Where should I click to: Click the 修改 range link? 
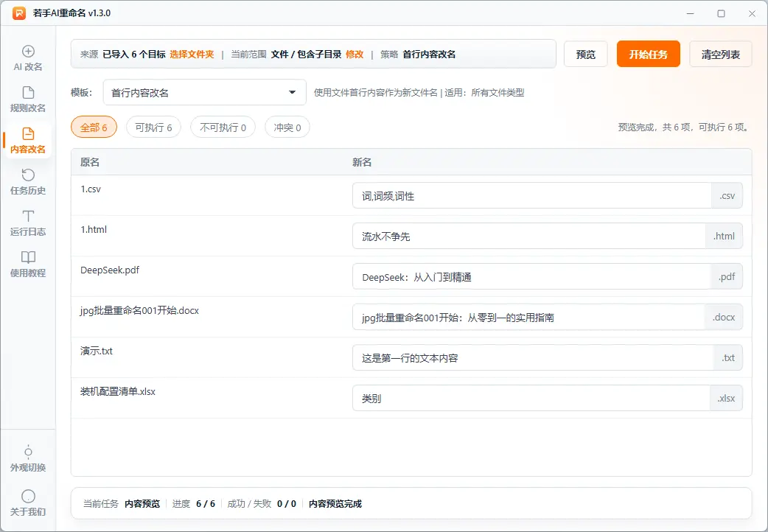pyautogui.click(x=355, y=55)
